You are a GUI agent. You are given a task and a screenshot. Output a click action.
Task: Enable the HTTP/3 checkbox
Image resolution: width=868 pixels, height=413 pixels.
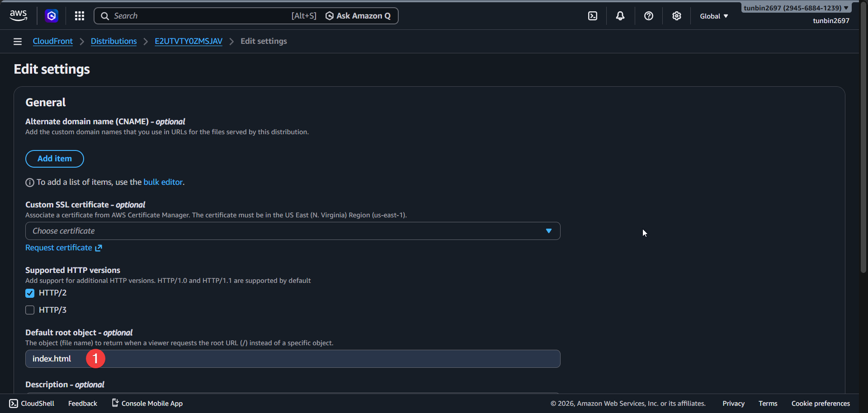coord(29,310)
